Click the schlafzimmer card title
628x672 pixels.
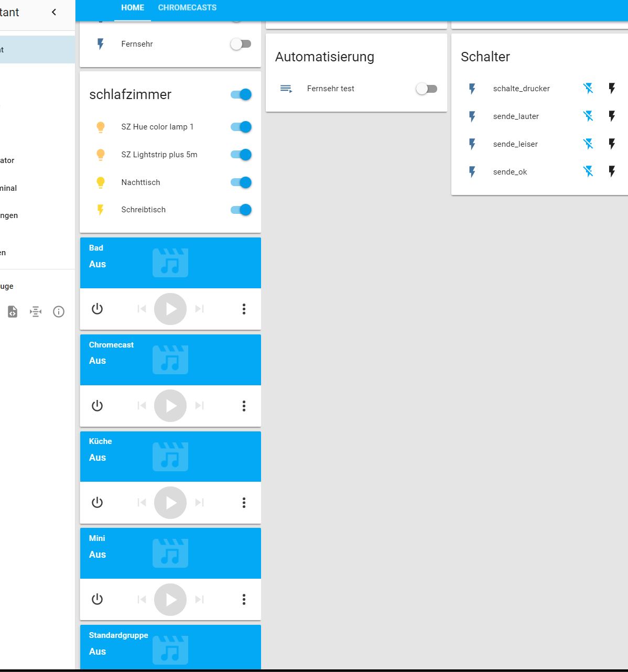131,94
